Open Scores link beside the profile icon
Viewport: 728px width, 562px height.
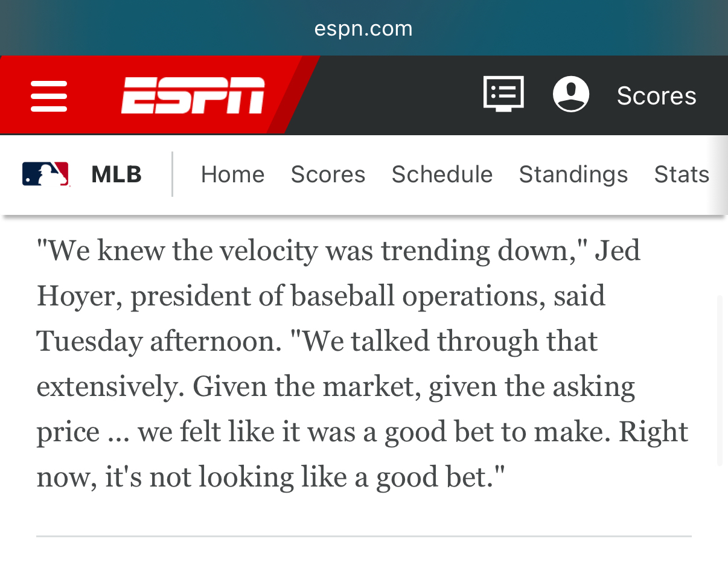(656, 96)
